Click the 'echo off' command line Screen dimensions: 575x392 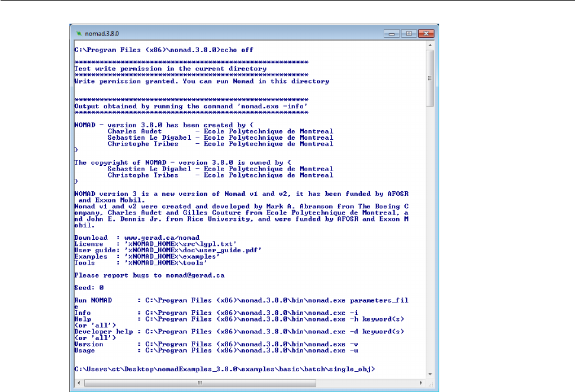(163, 50)
